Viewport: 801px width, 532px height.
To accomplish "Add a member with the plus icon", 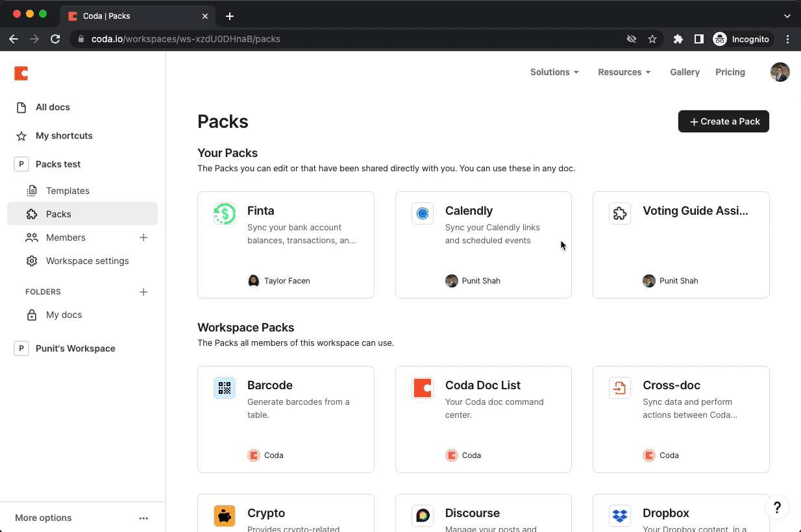I will click(x=143, y=237).
